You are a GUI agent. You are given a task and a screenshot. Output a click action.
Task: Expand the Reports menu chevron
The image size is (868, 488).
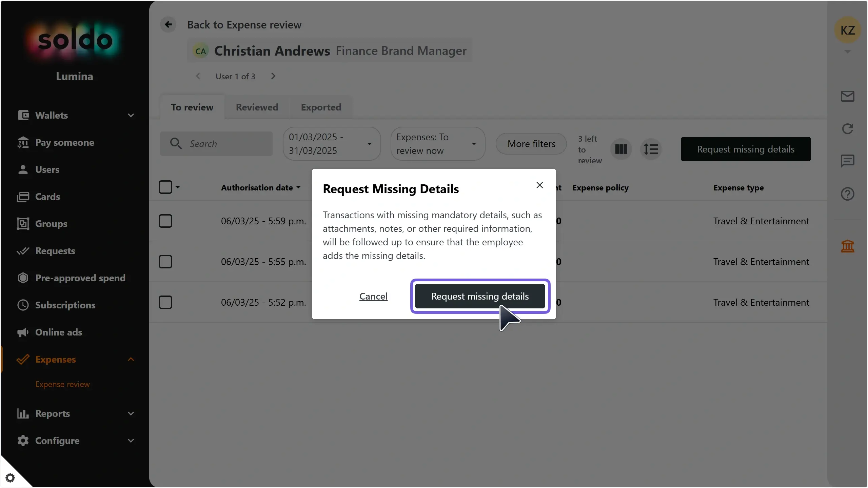(131, 413)
